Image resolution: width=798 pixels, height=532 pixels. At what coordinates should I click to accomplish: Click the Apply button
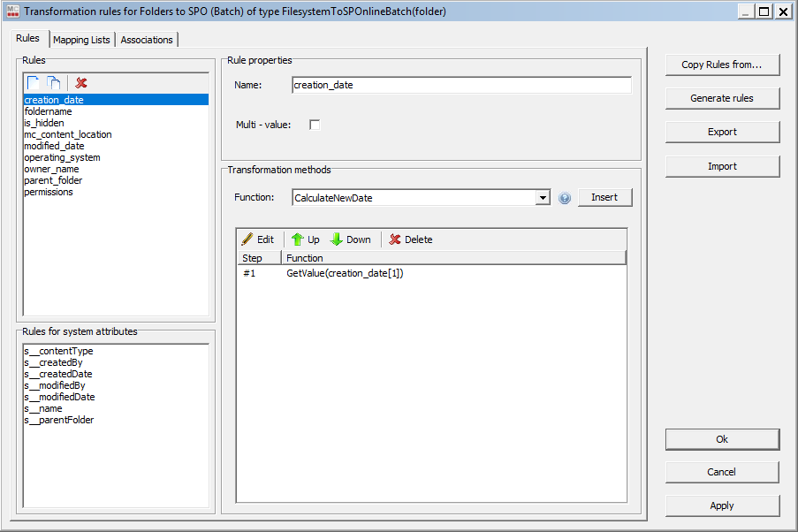point(722,505)
